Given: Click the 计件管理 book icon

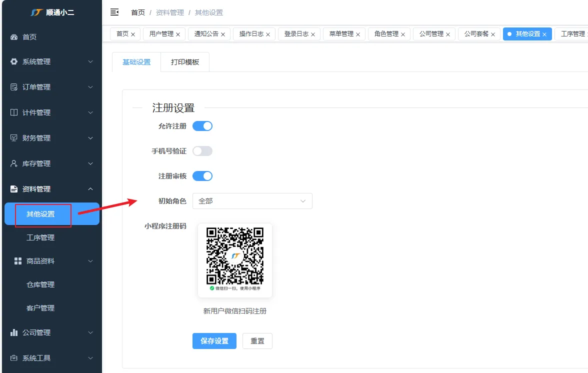Looking at the screenshot, I should 14,112.
